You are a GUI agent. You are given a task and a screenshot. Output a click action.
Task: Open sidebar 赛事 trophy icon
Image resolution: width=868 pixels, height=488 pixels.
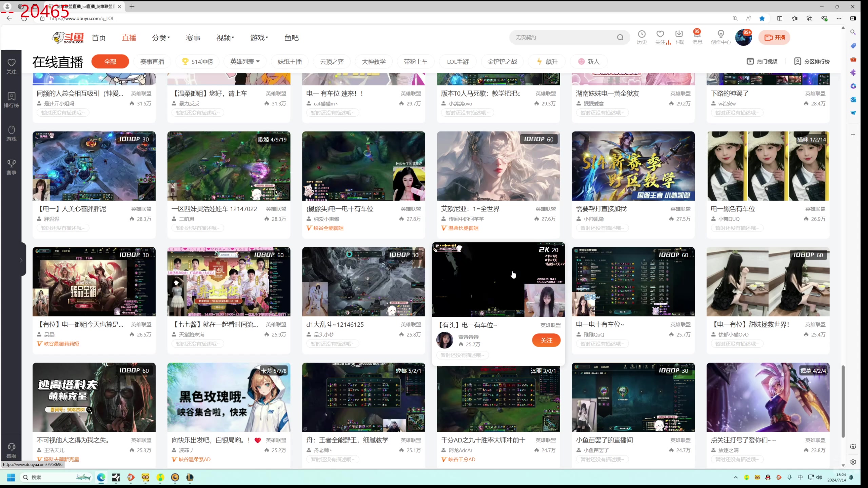click(x=12, y=167)
